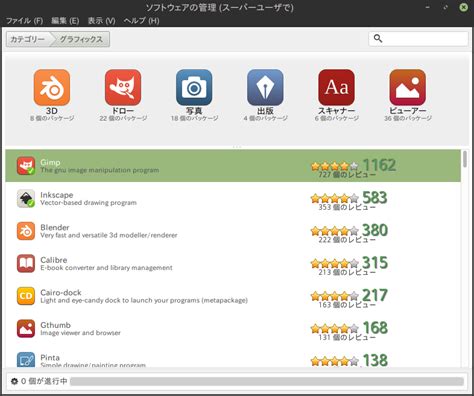The height and width of the screenshot is (396, 474).
Task: Click the '353 個のレビュー' review count
Action: [347, 207]
